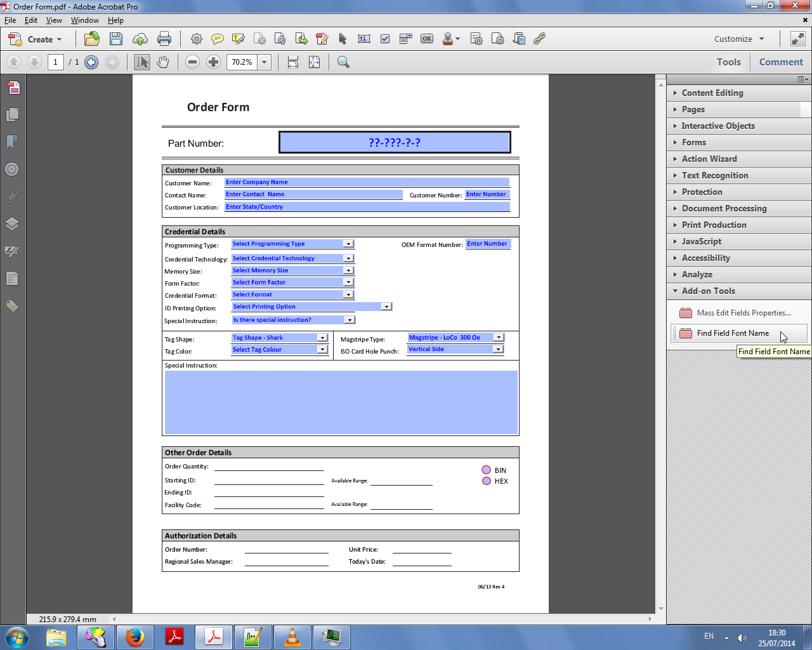The height and width of the screenshot is (650, 812).
Task: Open the Magstripe Type dropdown
Action: coord(499,338)
